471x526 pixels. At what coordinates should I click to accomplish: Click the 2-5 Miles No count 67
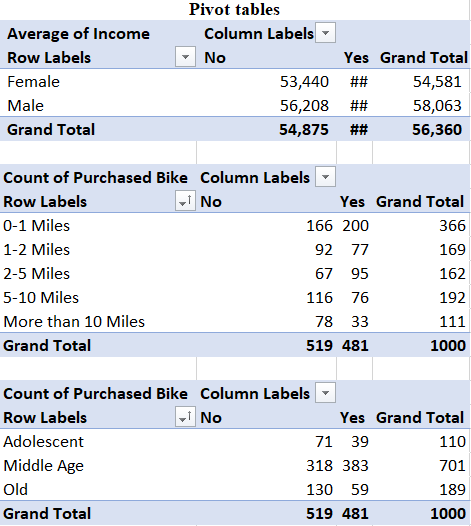click(324, 273)
